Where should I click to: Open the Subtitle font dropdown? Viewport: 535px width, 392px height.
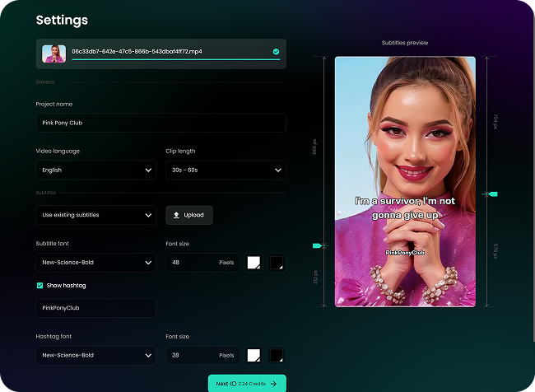(x=95, y=263)
